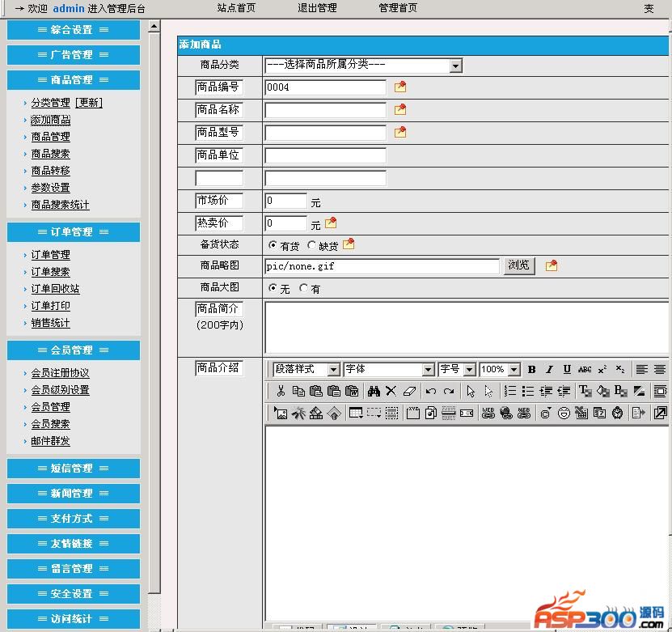Viewport: 672px width, 632px height.
Task: Click the 浏览 browse button
Action: (x=519, y=265)
